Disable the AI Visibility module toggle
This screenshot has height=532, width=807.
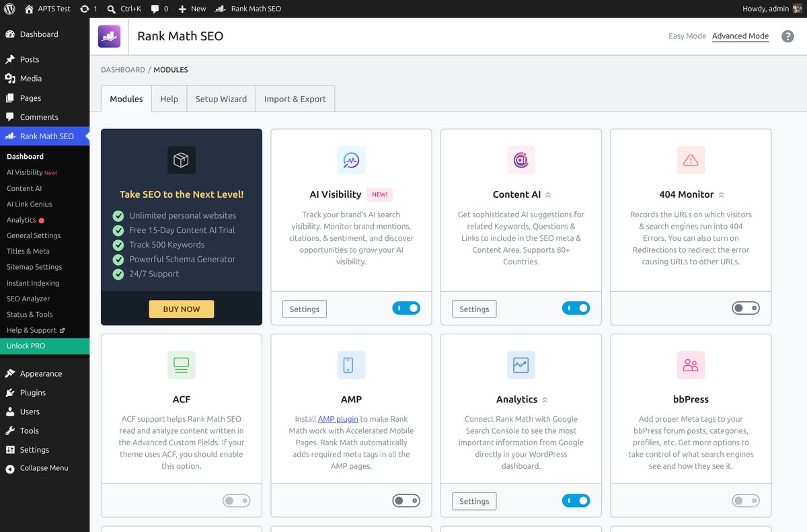click(406, 308)
